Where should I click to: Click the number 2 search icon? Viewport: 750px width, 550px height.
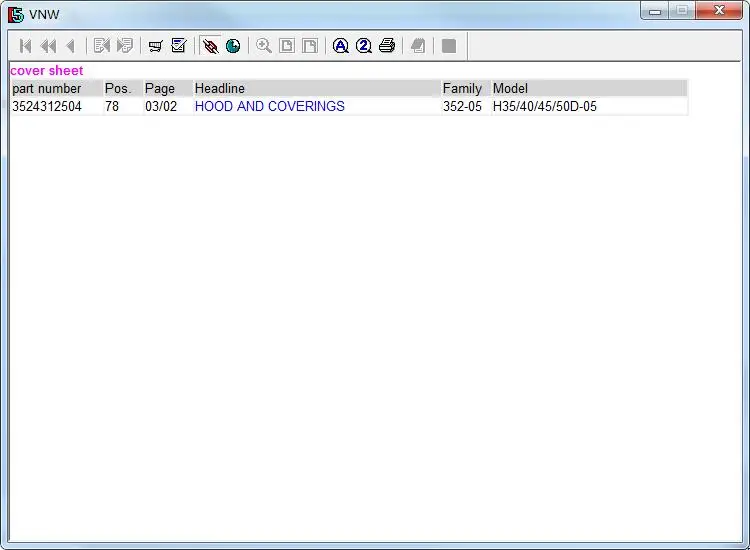(x=364, y=46)
